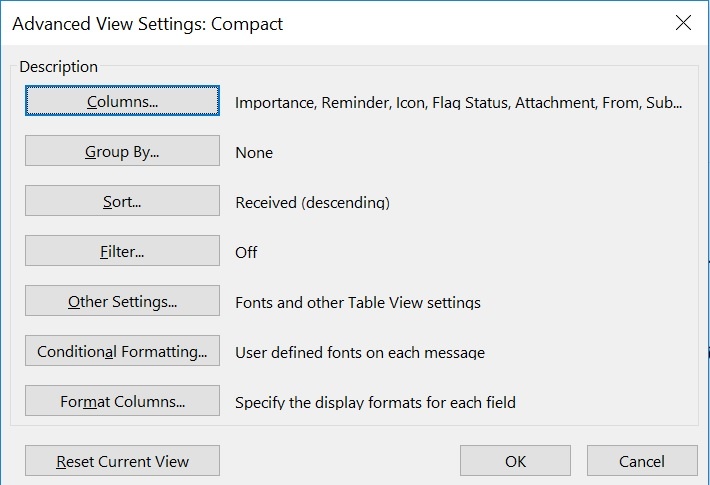The image size is (710, 485).
Task: Click "Specify the display formats for each field"
Action: (x=375, y=403)
